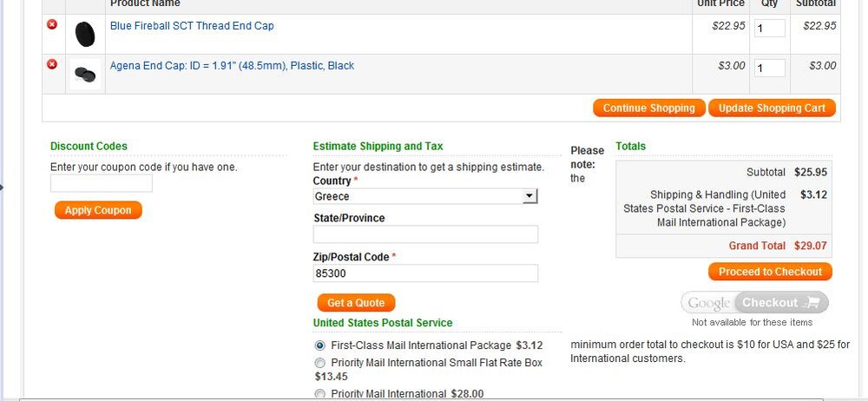Select First-Class Mail International Package option
This screenshot has width=868, height=401.
tap(320, 345)
